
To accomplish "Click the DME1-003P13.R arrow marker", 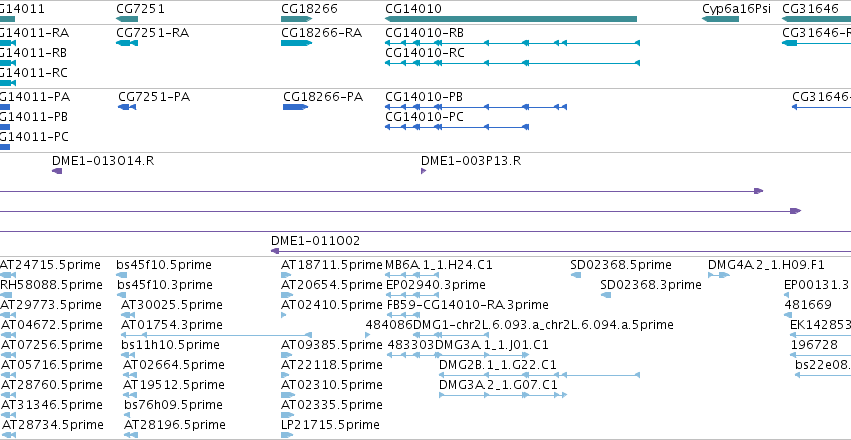I will pyautogui.click(x=423, y=171).
